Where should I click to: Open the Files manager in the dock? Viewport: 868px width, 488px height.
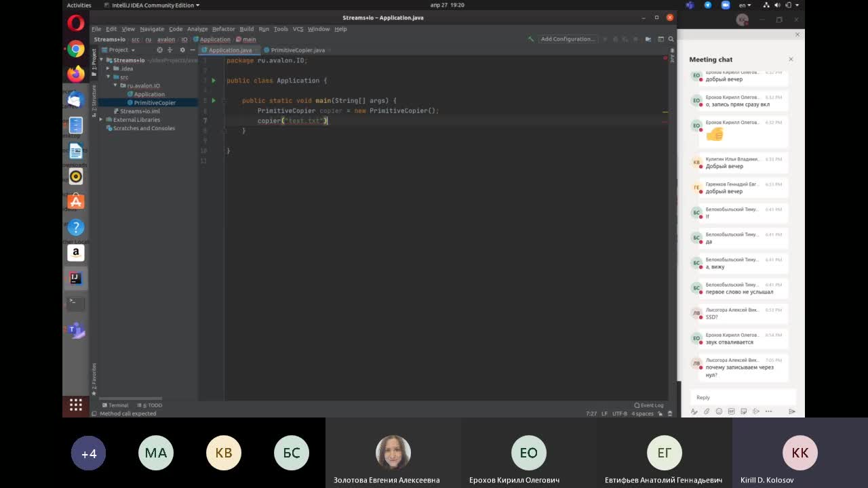click(x=76, y=125)
